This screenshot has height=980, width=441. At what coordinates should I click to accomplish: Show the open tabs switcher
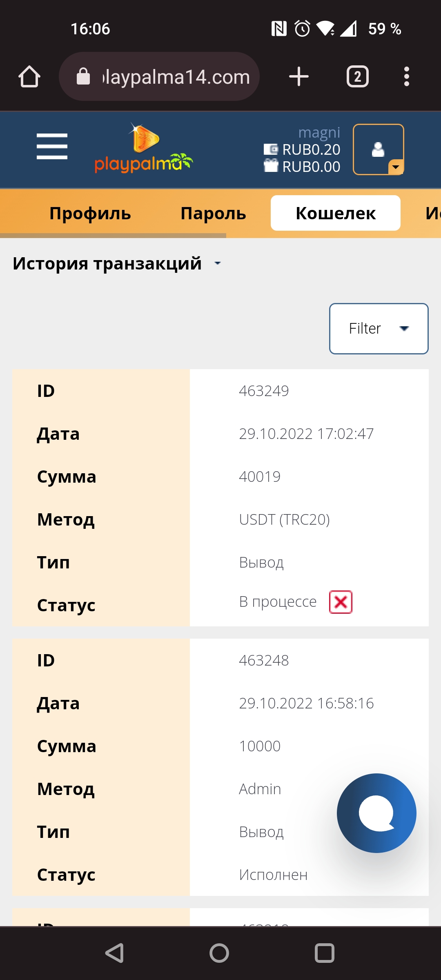[358, 76]
